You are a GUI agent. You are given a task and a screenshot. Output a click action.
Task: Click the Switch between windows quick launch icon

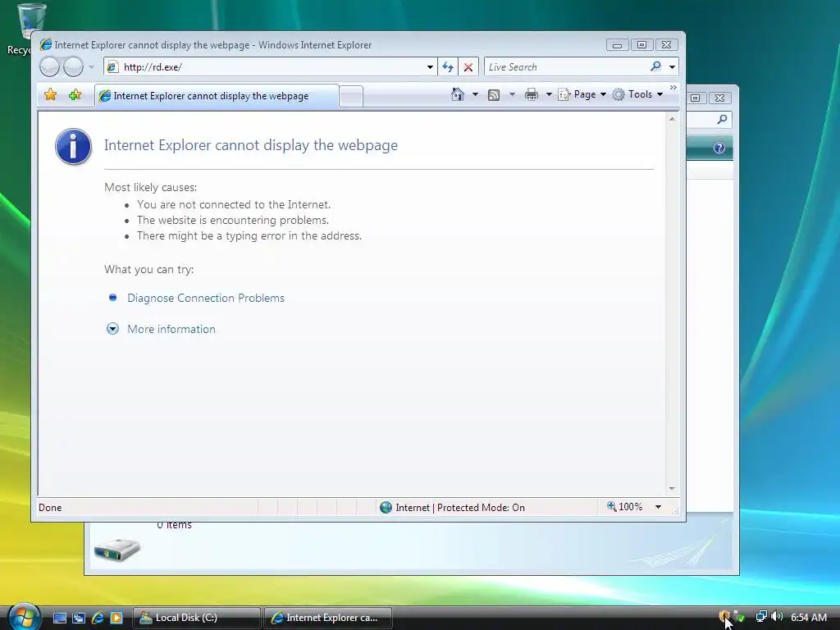click(79, 618)
